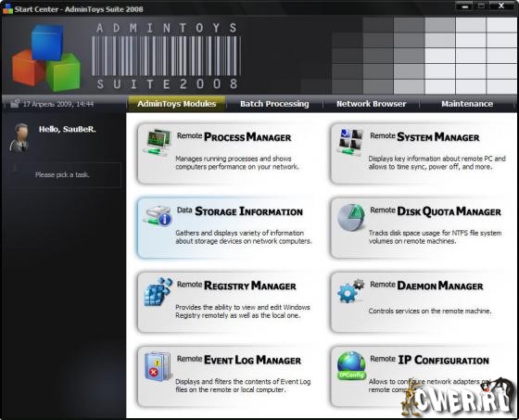Minimize the Start Center window
The width and height of the screenshot is (519, 420).
[x=465, y=6]
